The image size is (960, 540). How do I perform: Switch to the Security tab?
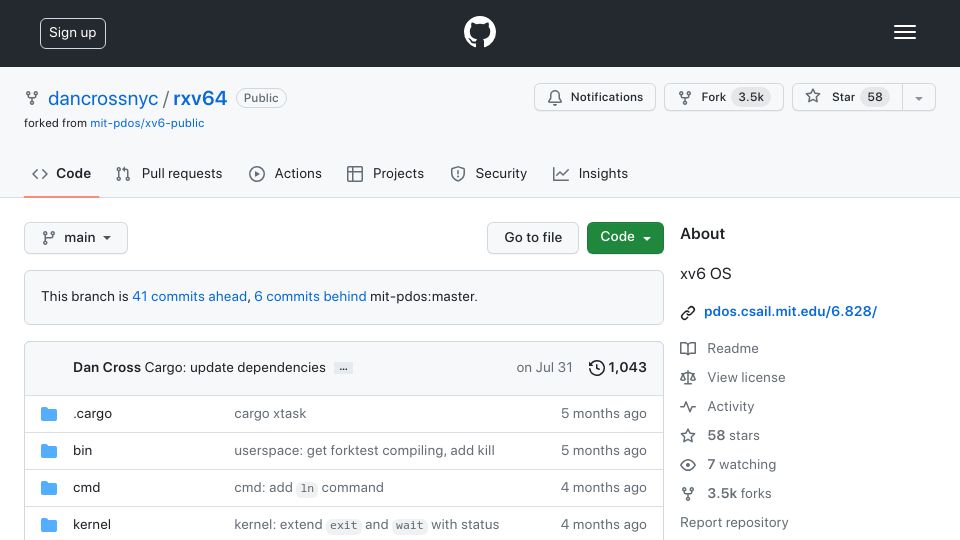click(x=489, y=174)
